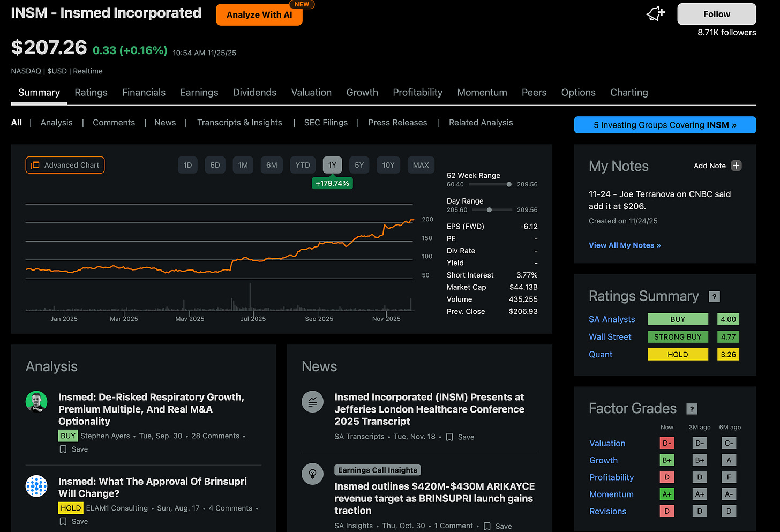
Task: Click the 52 Week Range slider marker
Action: pyautogui.click(x=509, y=184)
